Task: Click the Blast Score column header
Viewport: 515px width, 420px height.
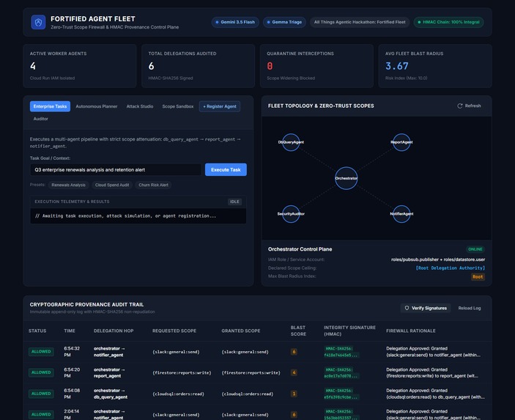Action: (x=298, y=331)
